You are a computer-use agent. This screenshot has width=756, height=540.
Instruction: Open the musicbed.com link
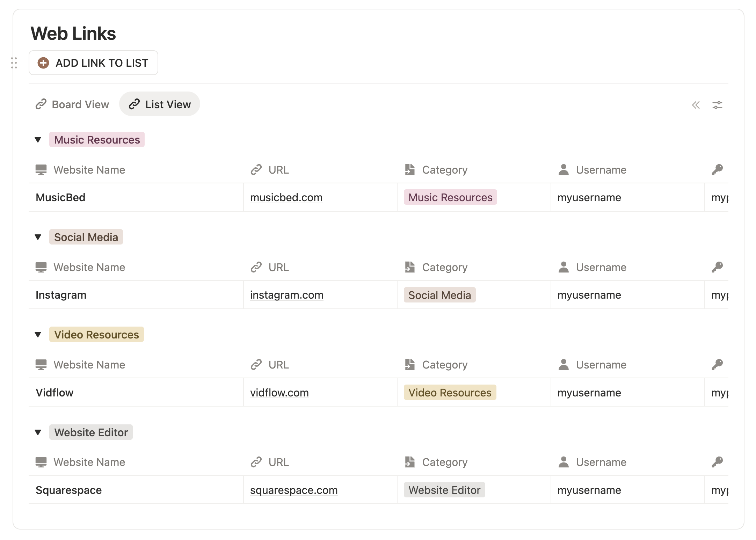point(286,198)
